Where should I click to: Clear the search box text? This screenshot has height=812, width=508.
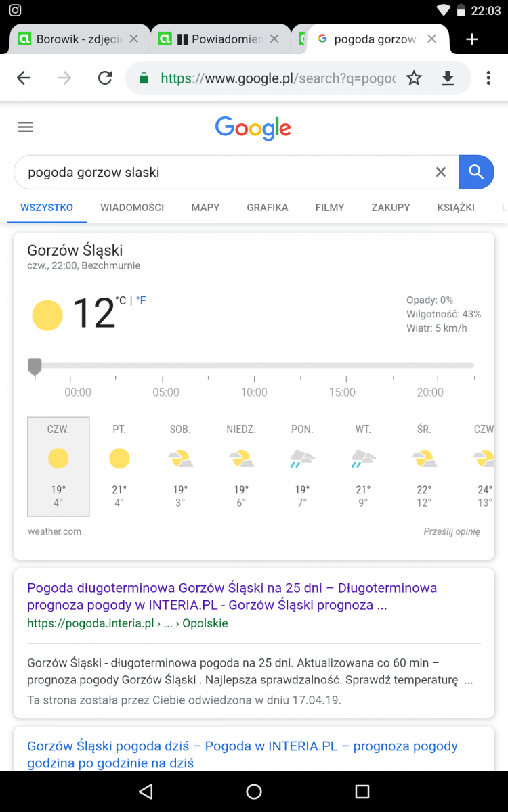pyautogui.click(x=441, y=173)
